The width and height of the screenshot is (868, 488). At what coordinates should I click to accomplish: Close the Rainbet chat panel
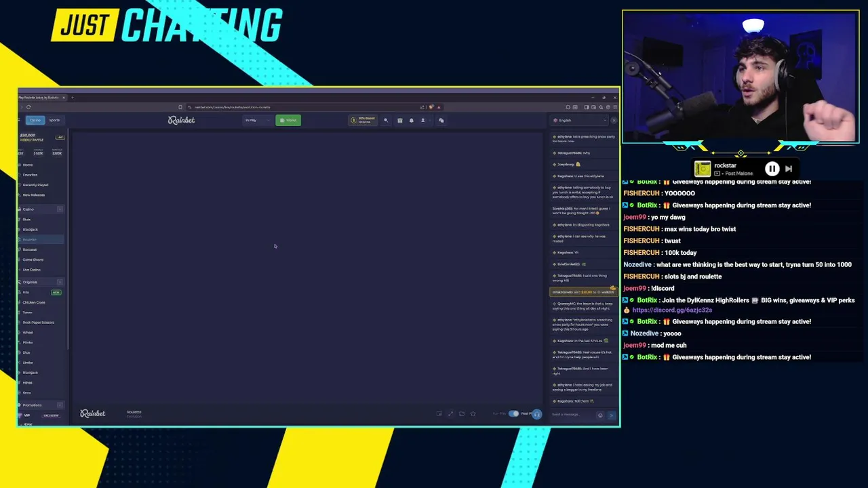(x=614, y=120)
